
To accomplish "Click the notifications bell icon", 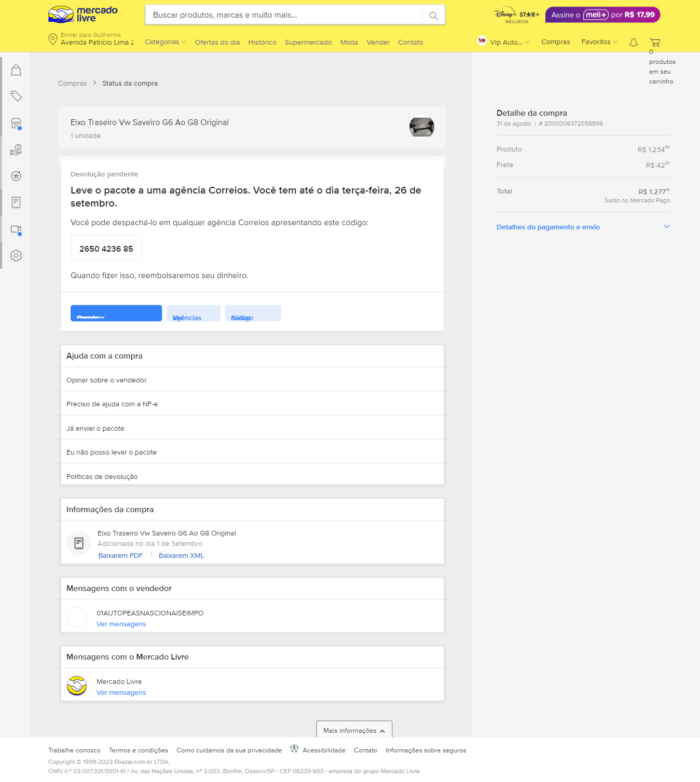I will click(633, 43).
